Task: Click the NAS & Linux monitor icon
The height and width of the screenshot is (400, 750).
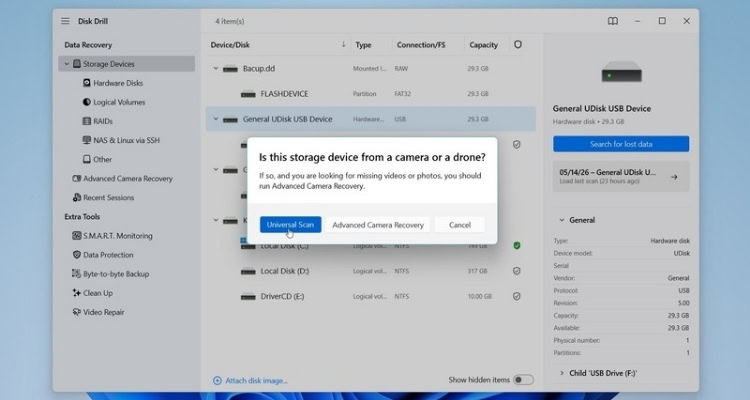Action: coord(87,140)
